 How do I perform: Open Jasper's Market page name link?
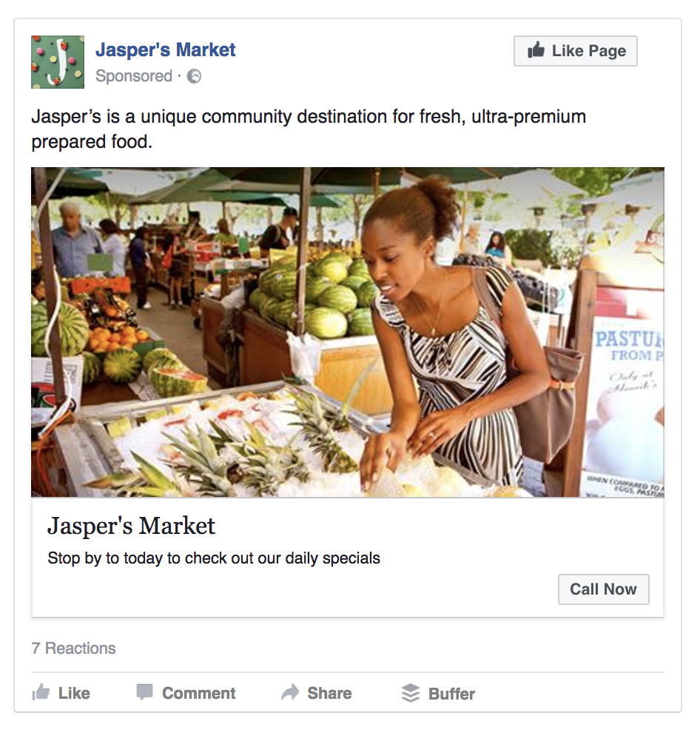166,50
